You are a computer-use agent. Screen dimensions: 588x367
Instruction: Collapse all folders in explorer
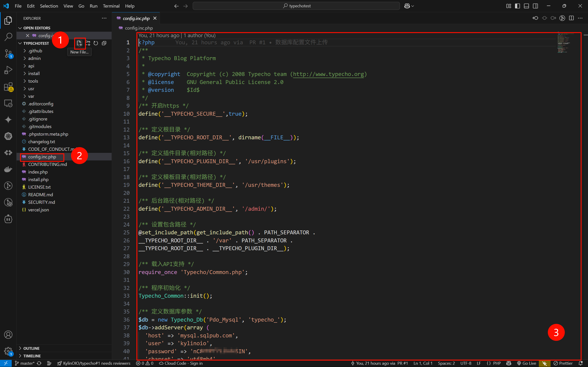pyautogui.click(x=104, y=43)
